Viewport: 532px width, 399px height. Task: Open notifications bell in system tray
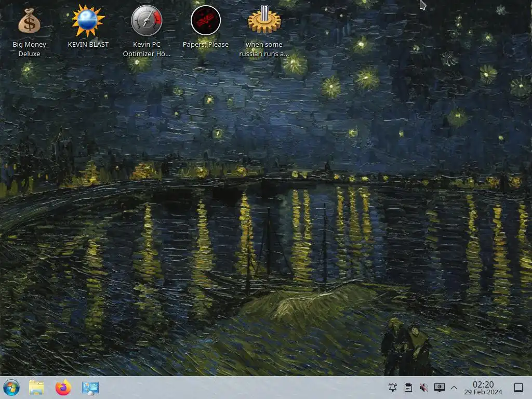coord(393,388)
